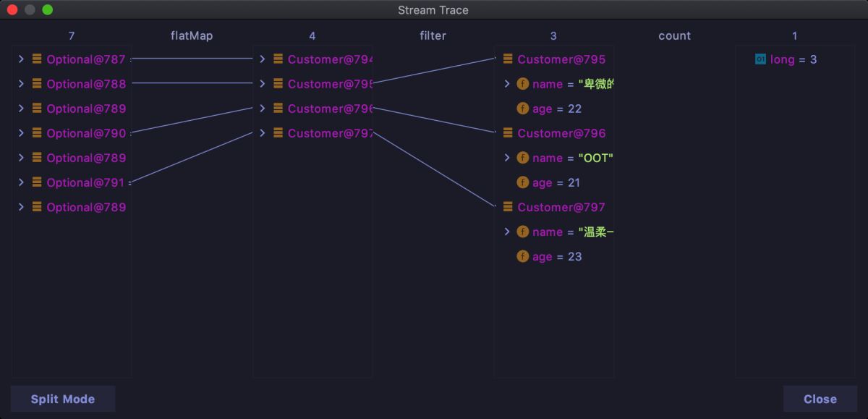Click the field icon beside age = 21
868x419 pixels.
pos(523,182)
